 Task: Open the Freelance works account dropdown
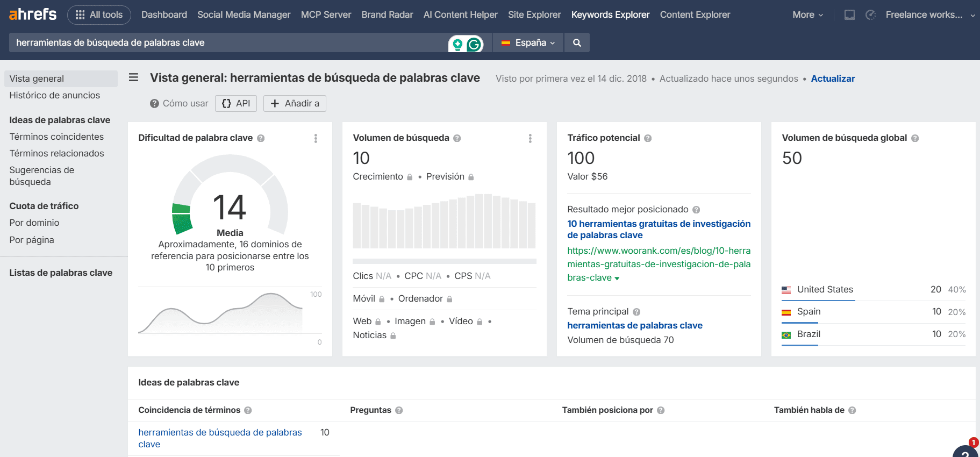929,15
